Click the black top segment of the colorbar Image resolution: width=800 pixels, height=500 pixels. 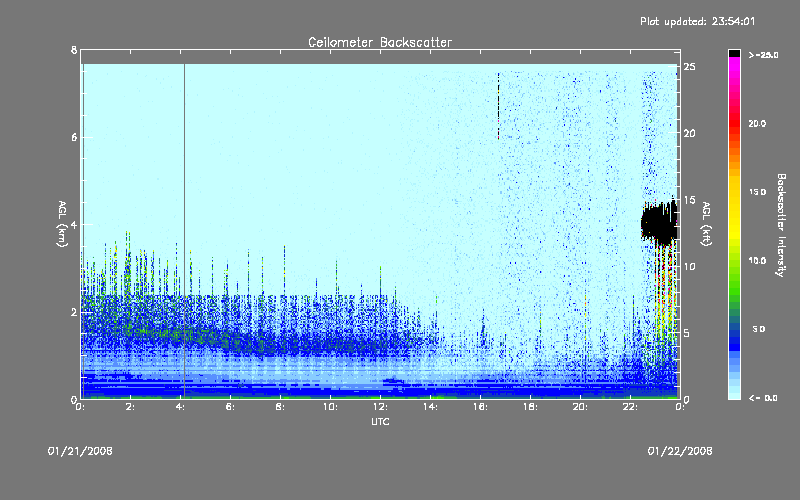pos(734,53)
